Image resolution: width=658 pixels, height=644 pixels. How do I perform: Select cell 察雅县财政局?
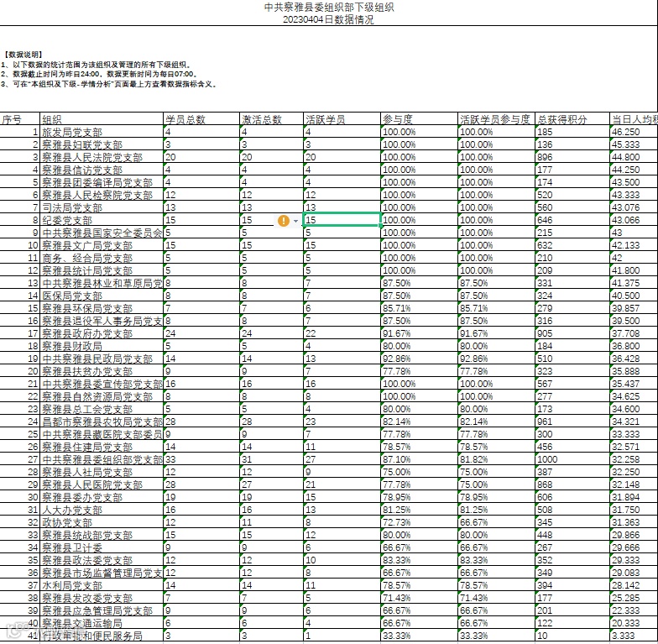coord(102,346)
